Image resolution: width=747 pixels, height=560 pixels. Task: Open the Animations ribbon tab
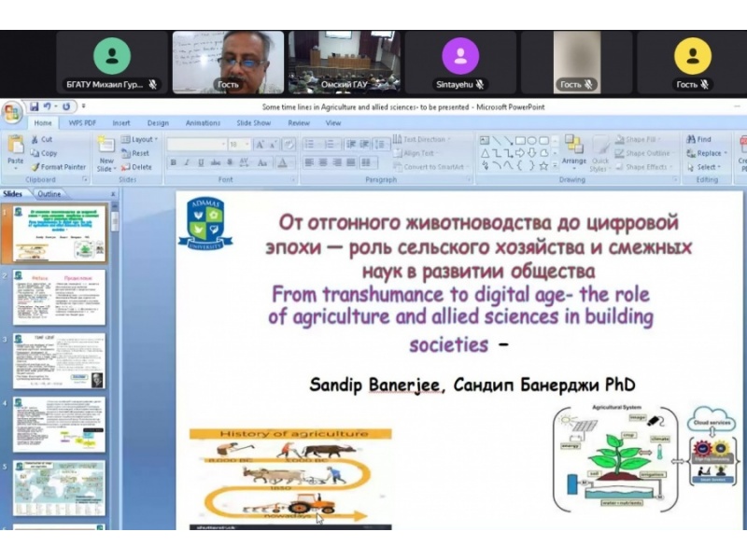[203, 123]
